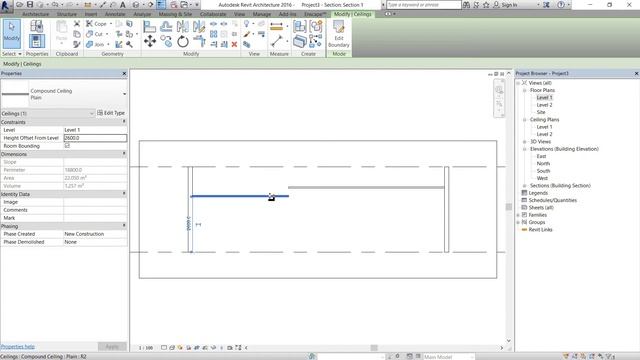Collapse the Dimensions section
This screenshot has width=640, height=360.
tap(124, 154)
